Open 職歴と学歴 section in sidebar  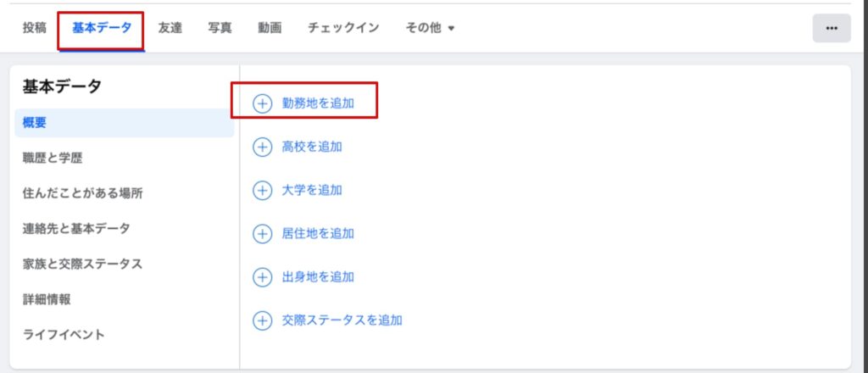(53, 158)
